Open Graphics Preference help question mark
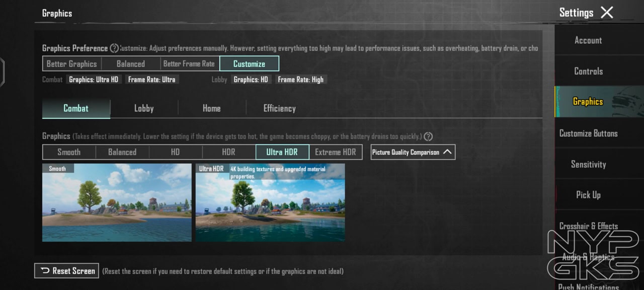644x290 pixels. click(114, 48)
